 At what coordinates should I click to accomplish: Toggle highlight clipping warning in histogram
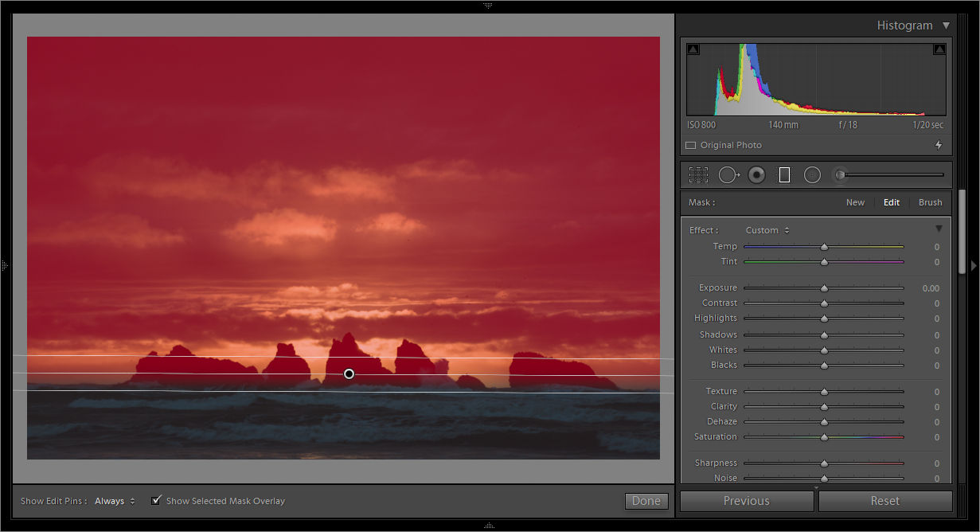tap(939, 48)
